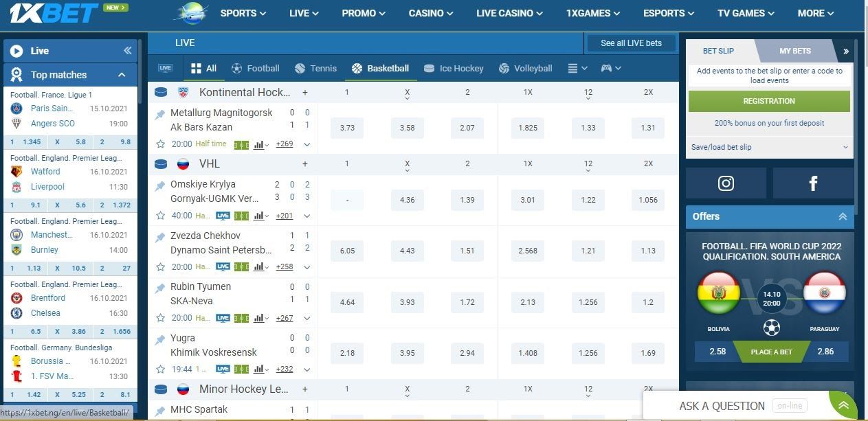Collapse the Top matches section

pyautogui.click(x=122, y=75)
